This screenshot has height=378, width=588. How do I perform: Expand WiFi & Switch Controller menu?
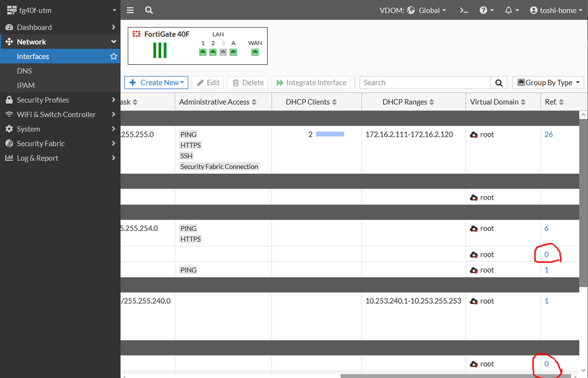pos(60,114)
